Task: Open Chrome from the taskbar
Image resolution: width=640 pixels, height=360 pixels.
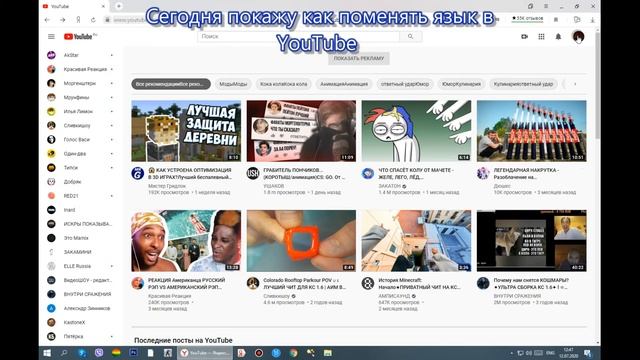Action: [293, 353]
